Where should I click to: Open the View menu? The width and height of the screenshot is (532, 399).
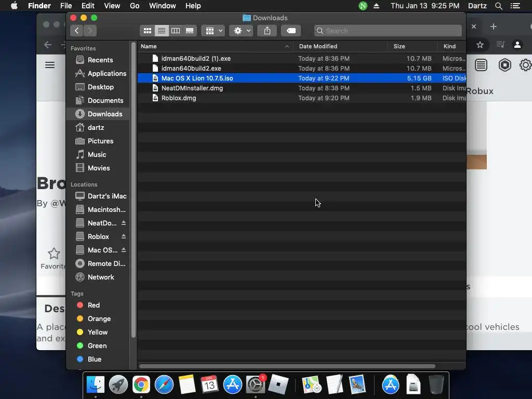point(112,6)
